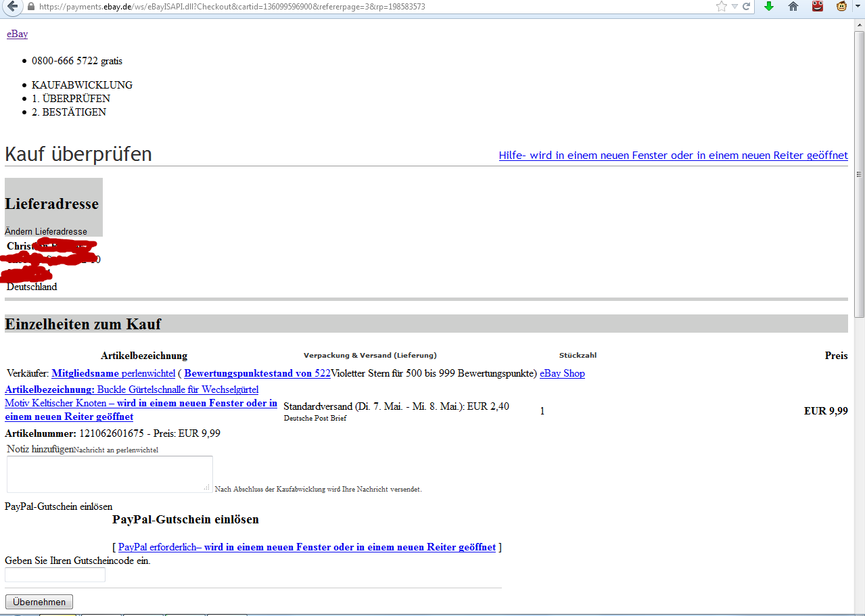Click the '1. ÜBERPRÜFEN' step text
Screen dimensions: 865x616
coord(71,99)
